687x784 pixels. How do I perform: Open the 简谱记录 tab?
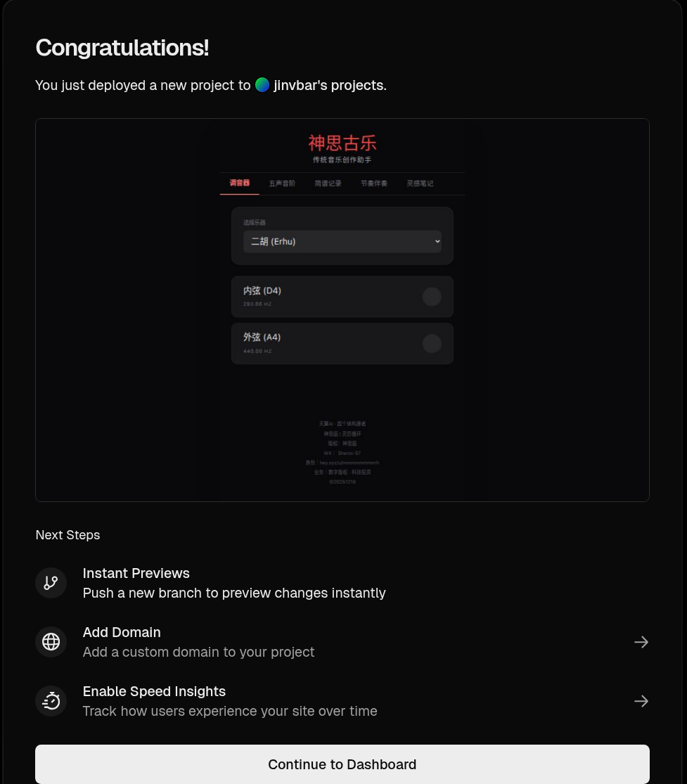tap(328, 184)
